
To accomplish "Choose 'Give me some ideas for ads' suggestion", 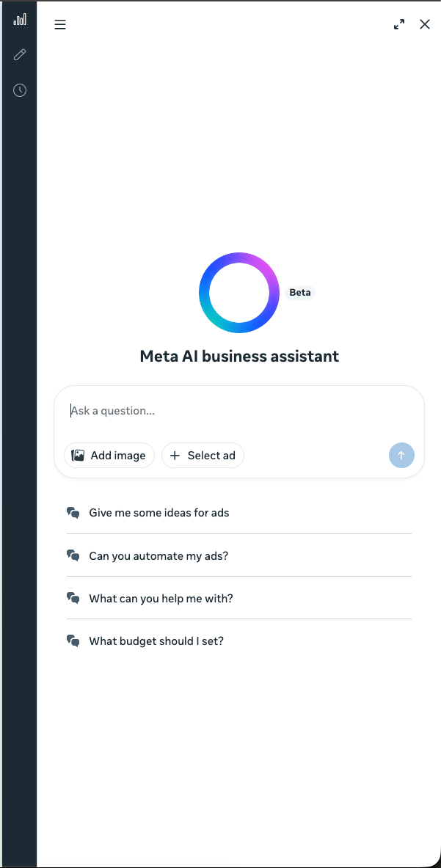I will pyautogui.click(x=159, y=513).
